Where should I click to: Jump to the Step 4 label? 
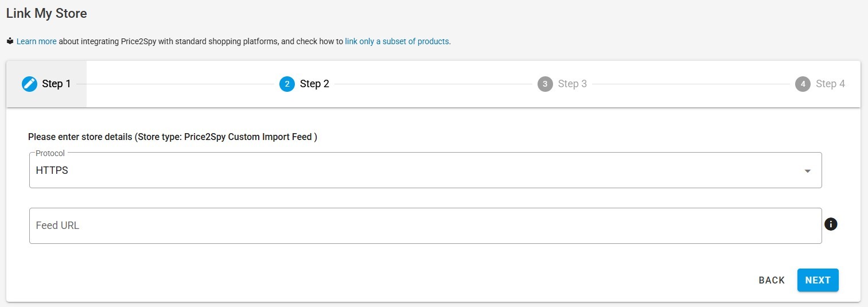coord(830,84)
